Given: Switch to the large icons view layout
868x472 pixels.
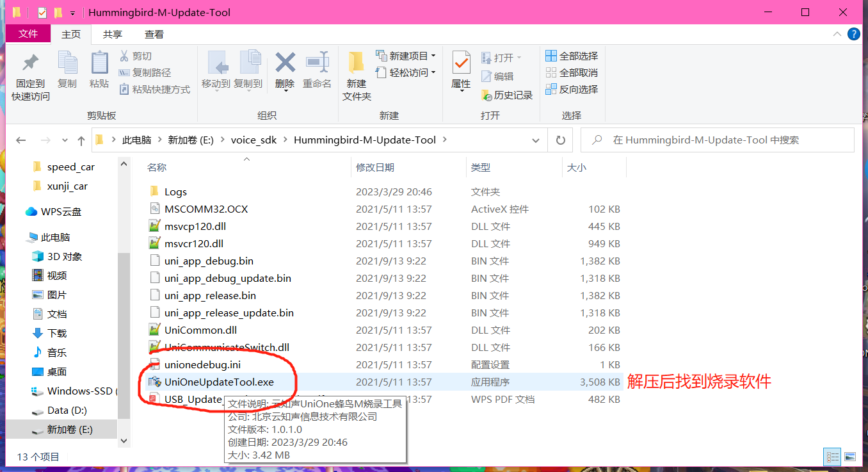Looking at the screenshot, I should [x=849, y=457].
